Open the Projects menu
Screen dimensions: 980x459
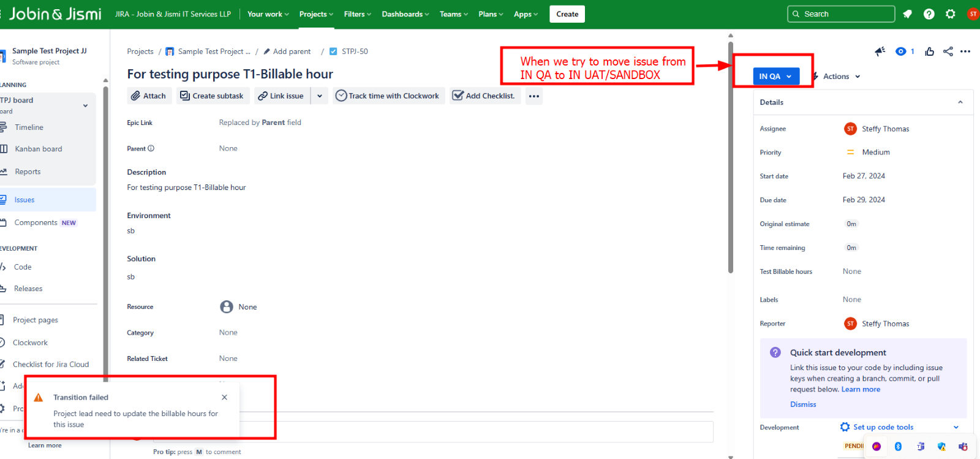pos(316,14)
